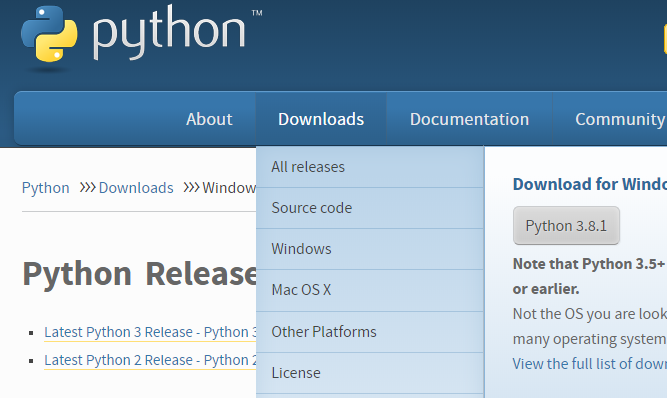The width and height of the screenshot is (667, 398).
Task: Select Other Platforms in the dropdown
Action: (x=370, y=332)
